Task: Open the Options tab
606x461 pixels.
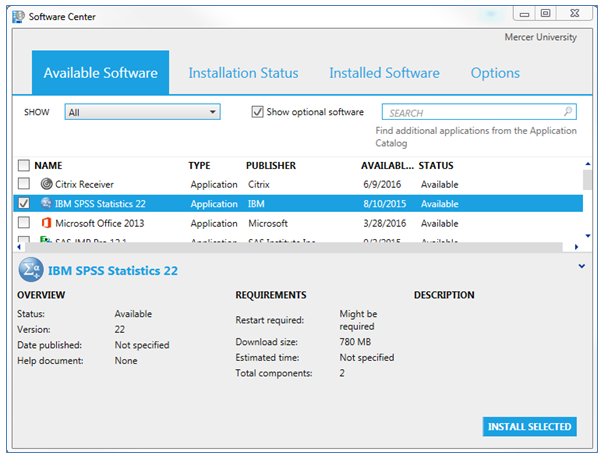Action: (x=495, y=73)
